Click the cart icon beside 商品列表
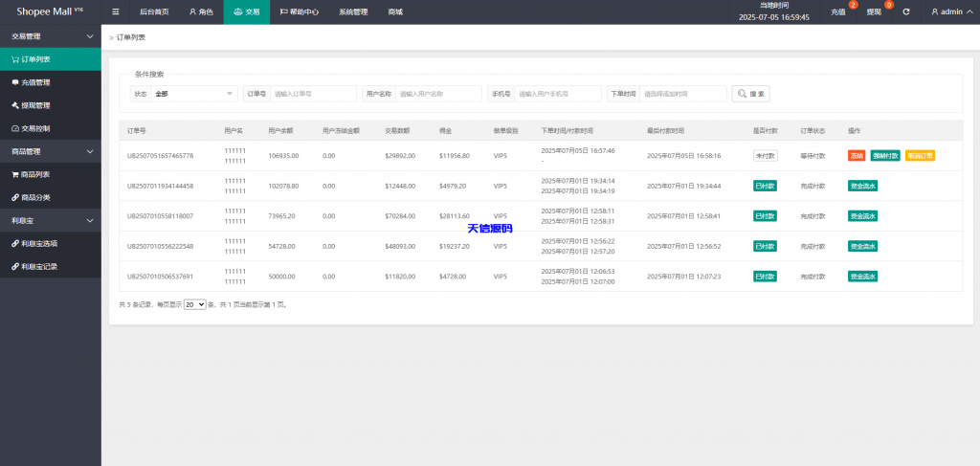 coord(15,174)
